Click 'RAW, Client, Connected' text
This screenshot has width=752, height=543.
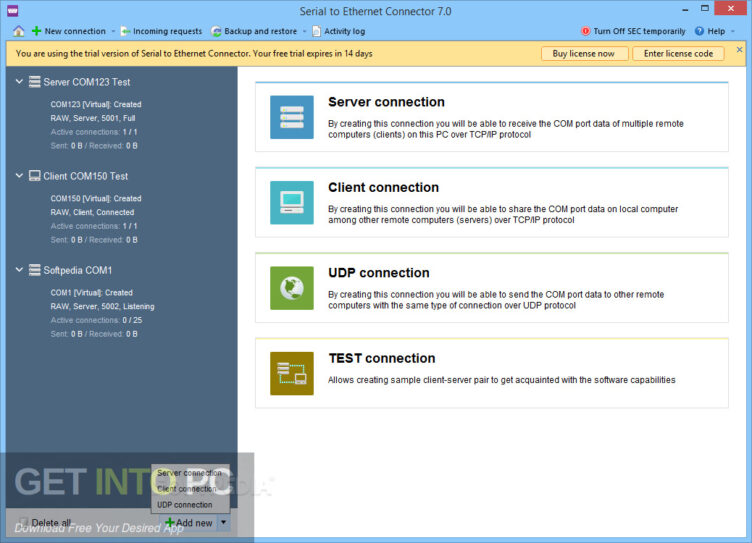coord(92,212)
